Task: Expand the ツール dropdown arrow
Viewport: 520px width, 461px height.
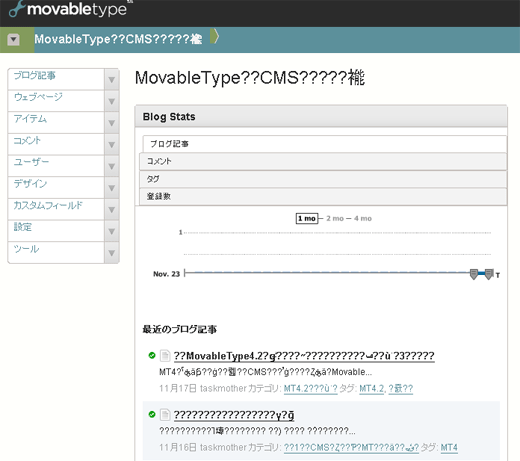Action: [x=112, y=253]
